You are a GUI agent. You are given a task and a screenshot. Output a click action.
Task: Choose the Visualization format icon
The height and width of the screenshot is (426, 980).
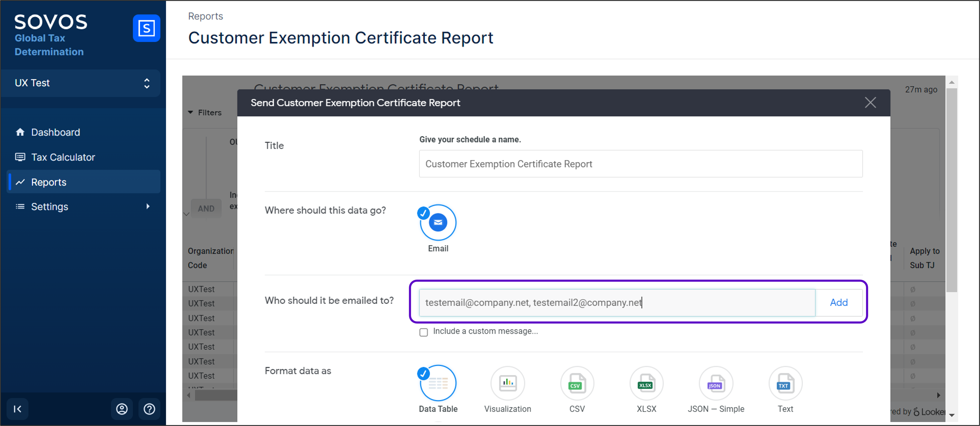(x=507, y=384)
